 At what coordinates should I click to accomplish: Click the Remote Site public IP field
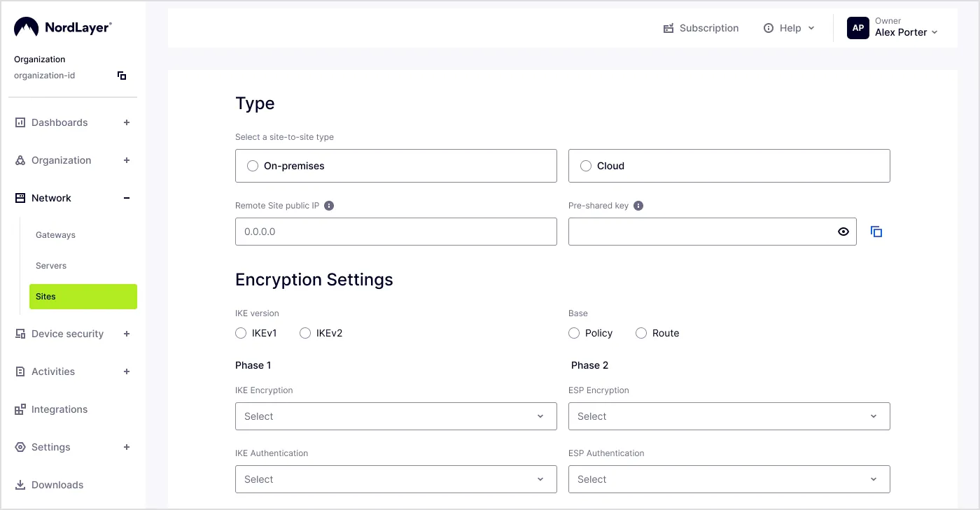pyautogui.click(x=396, y=232)
